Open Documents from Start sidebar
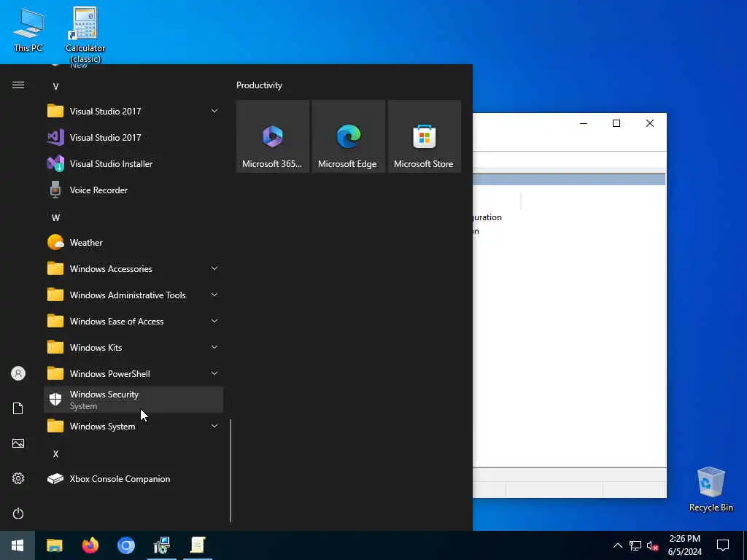Image resolution: width=747 pixels, height=560 pixels. [x=18, y=408]
